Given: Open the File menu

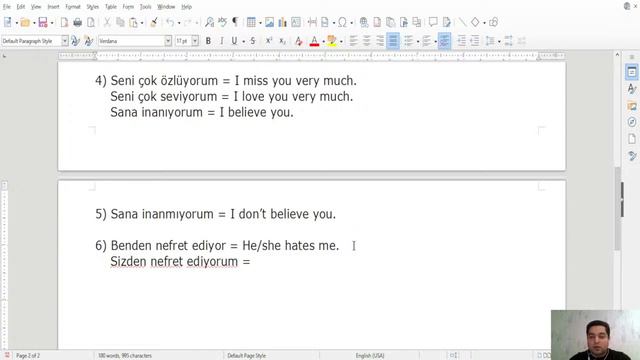Looking at the screenshot, I should [7, 7].
